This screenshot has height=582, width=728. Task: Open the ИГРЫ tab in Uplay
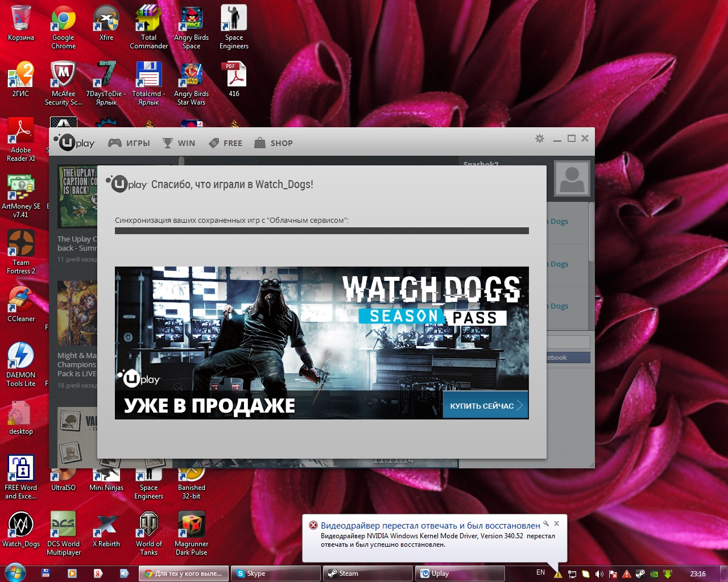pyautogui.click(x=129, y=143)
